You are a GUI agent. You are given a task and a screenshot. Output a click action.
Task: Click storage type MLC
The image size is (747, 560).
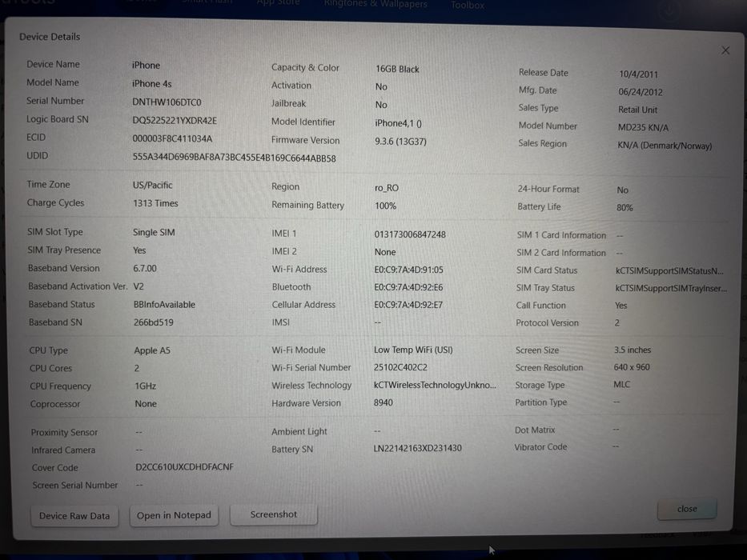coord(622,384)
